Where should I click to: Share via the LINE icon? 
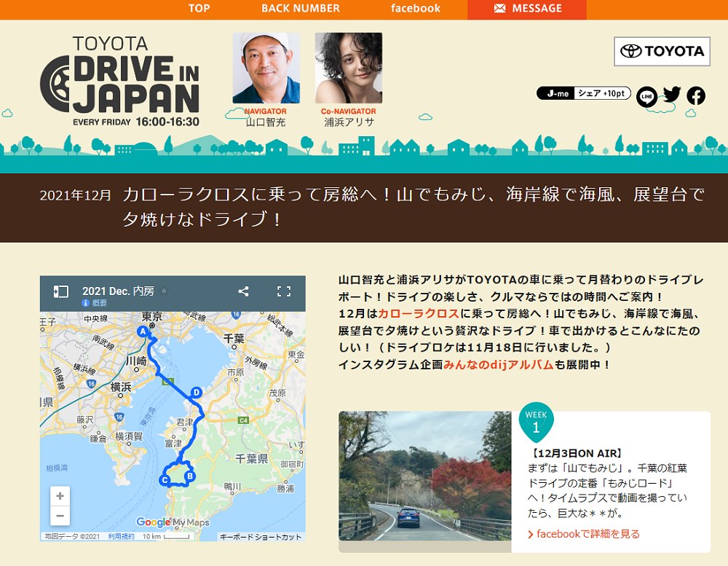point(646,96)
